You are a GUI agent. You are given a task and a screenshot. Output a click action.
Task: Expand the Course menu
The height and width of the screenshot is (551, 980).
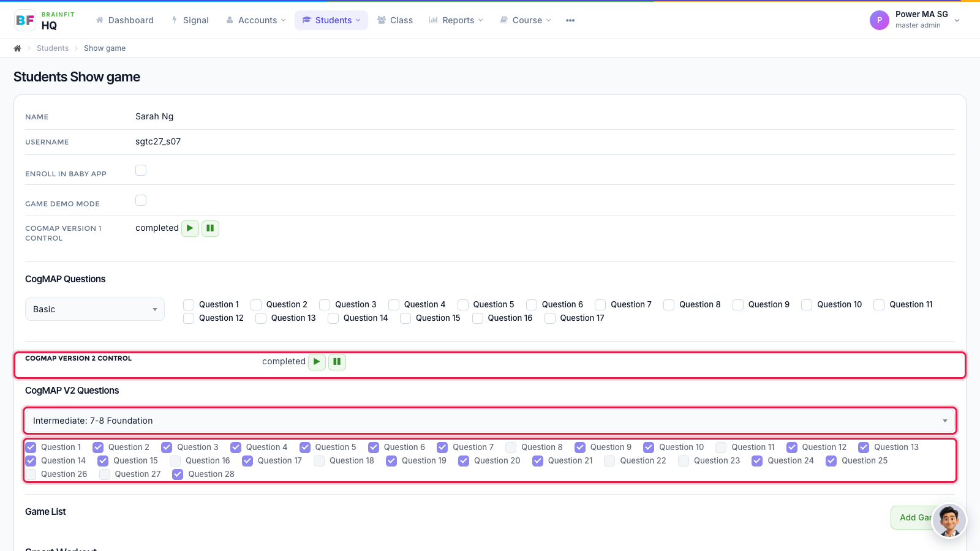[x=526, y=20]
